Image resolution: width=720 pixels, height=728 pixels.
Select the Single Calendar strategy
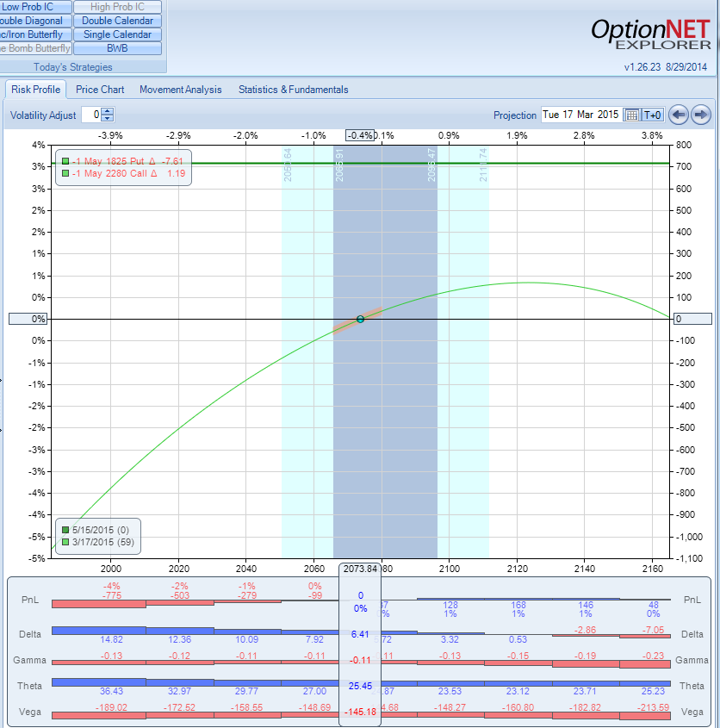(x=117, y=34)
